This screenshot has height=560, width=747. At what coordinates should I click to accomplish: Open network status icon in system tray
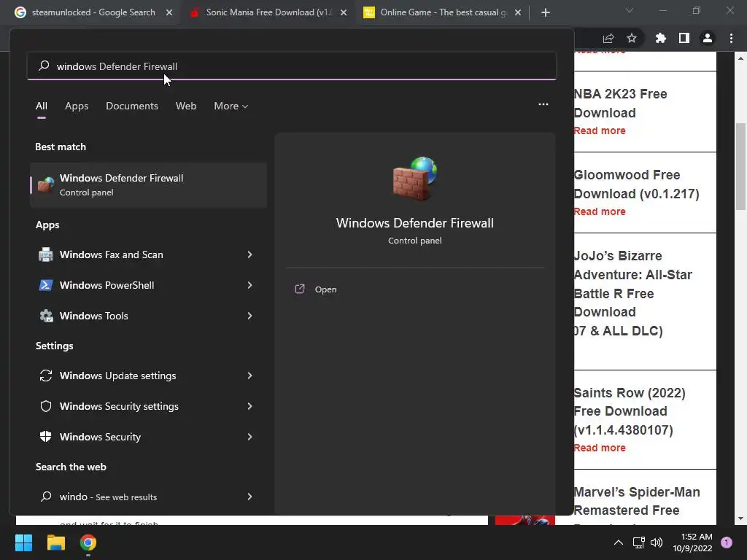click(638, 542)
